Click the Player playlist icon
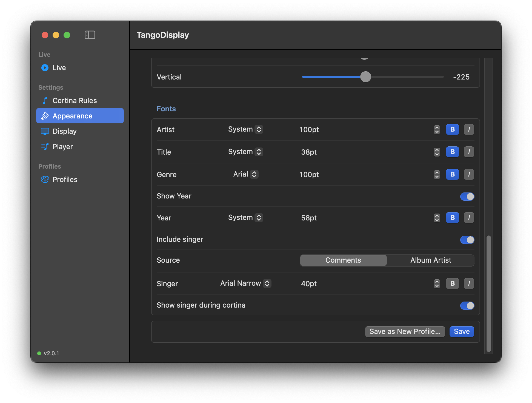 point(45,147)
